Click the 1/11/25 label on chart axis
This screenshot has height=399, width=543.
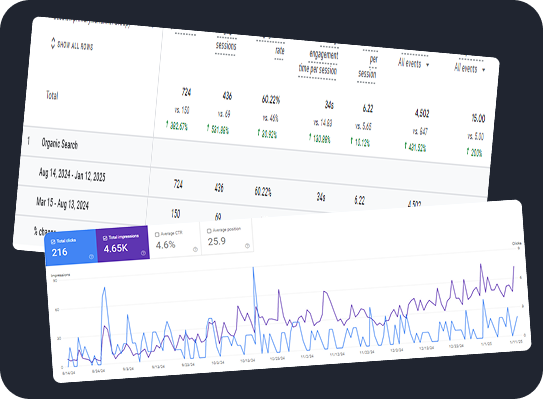coord(515,342)
